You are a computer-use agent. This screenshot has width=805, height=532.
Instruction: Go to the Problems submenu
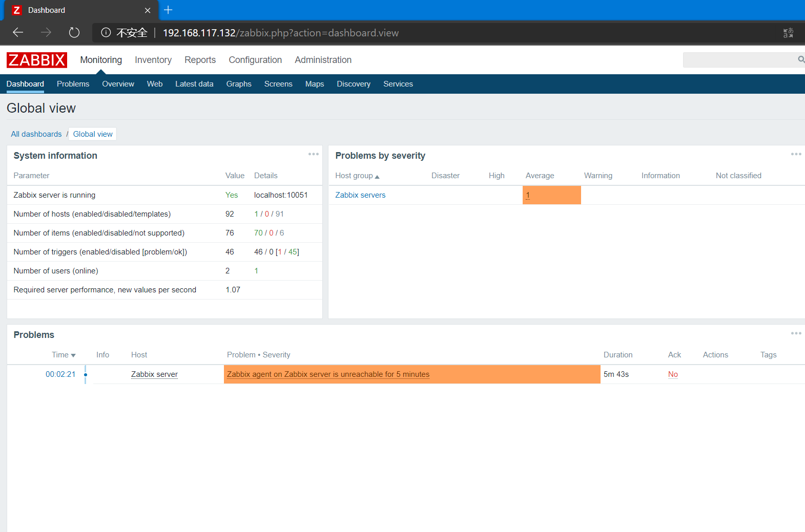[x=73, y=84]
